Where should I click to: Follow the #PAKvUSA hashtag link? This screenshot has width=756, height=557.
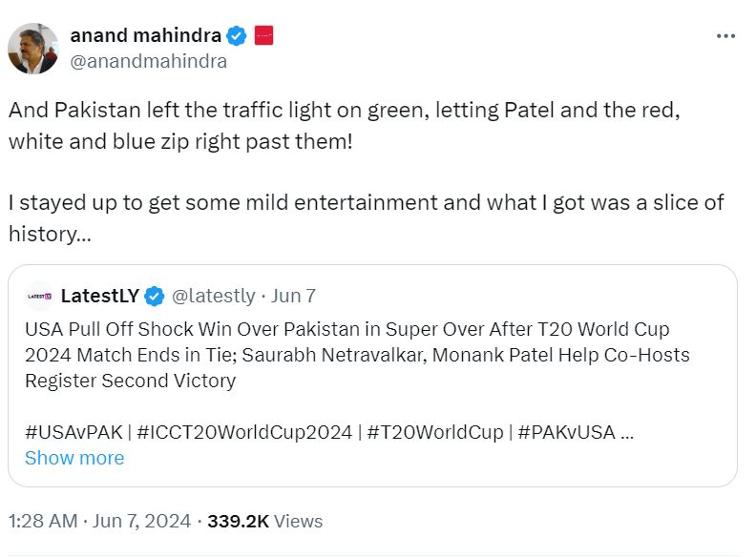coord(567,431)
